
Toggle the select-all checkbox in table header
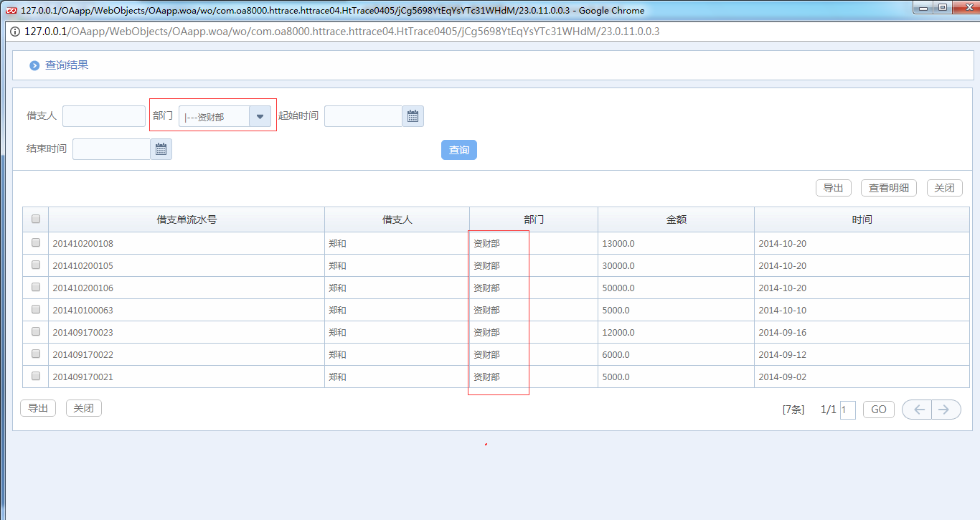[x=36, y=219]
